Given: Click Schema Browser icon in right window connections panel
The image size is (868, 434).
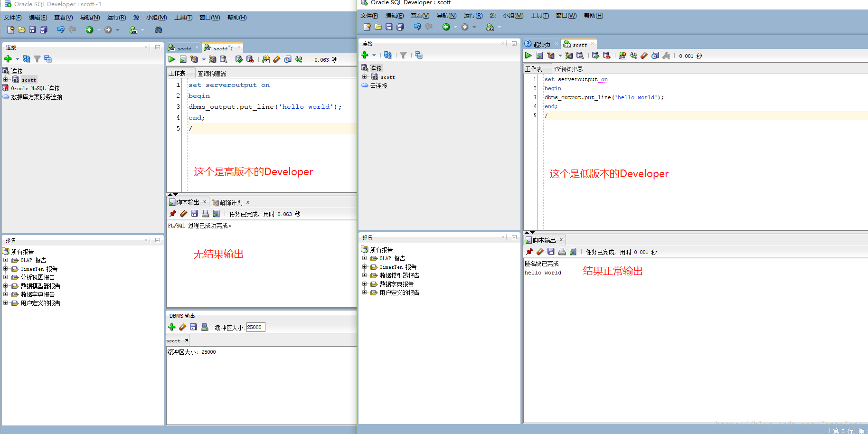Looking at the screenshot, I should coord(419,55).
